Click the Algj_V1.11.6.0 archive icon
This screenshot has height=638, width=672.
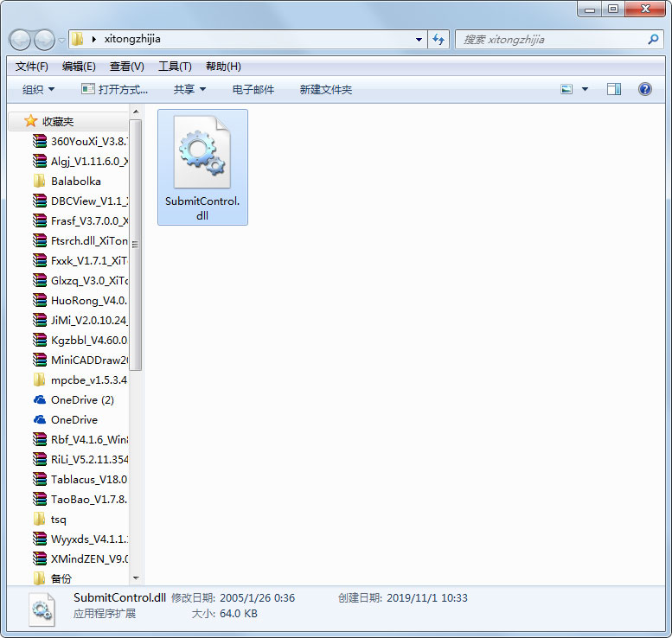[40, 161]
